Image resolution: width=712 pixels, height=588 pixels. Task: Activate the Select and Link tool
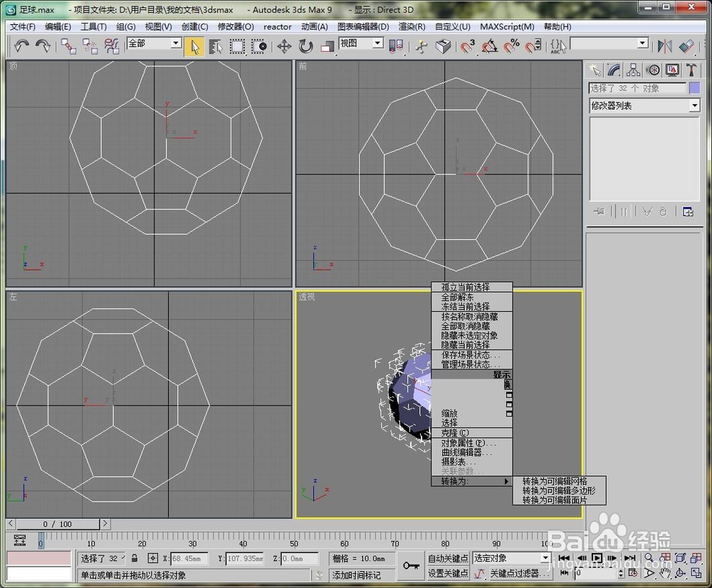pos(68,46)
